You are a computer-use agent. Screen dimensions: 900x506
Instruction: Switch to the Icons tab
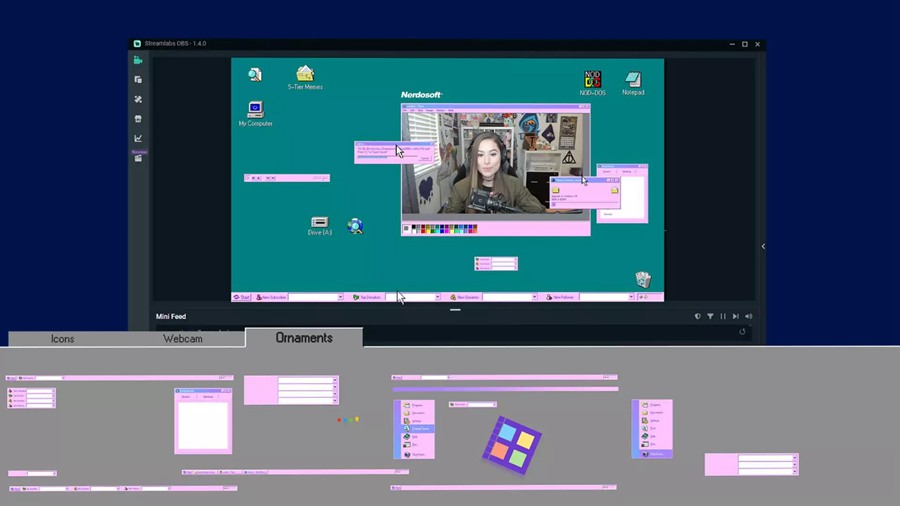pos(62,339)
